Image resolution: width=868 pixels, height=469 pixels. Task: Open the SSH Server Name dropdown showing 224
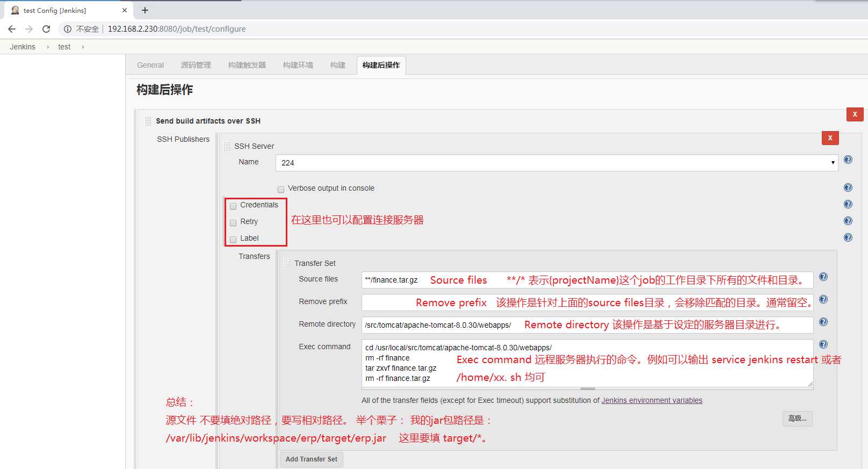(x=556, y=163)
